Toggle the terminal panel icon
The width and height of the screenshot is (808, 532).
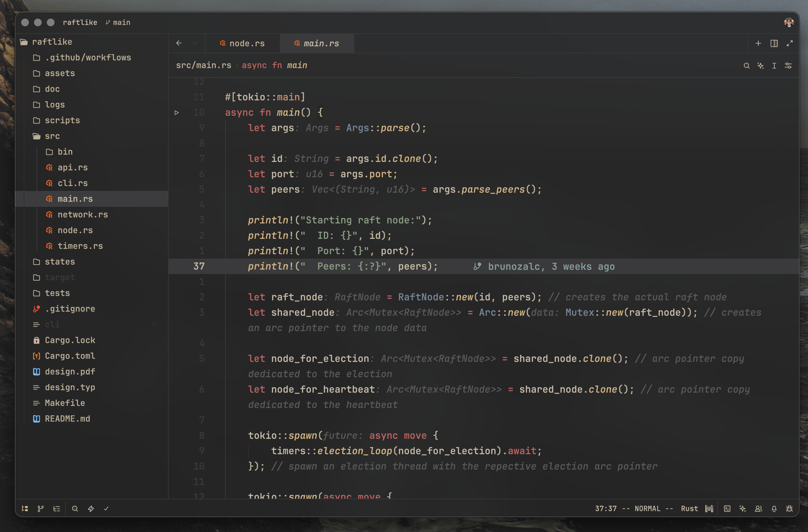pos(727,508)
